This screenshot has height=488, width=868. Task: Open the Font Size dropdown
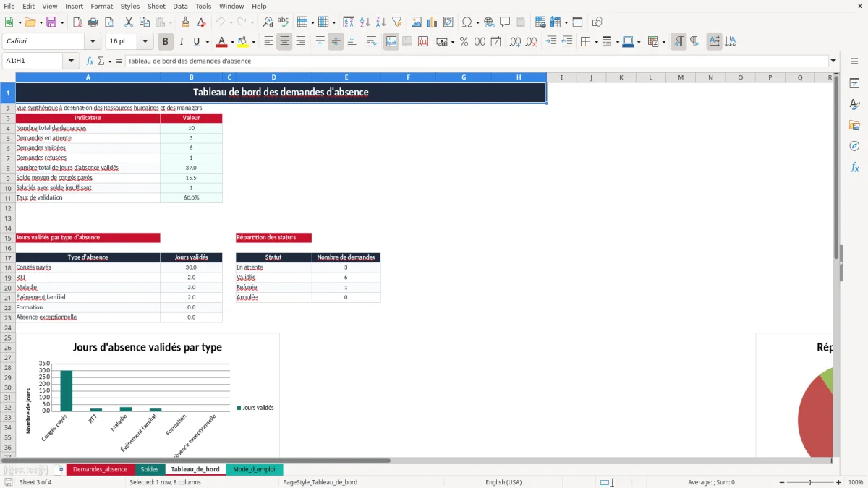pyautogui.click(x=145, y=42)
